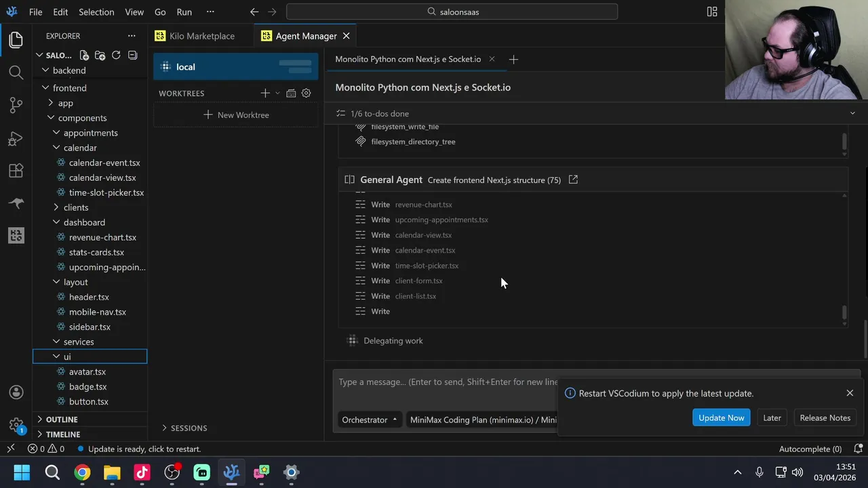Open sidebar.tsx in the Explorer

point(90,327)
